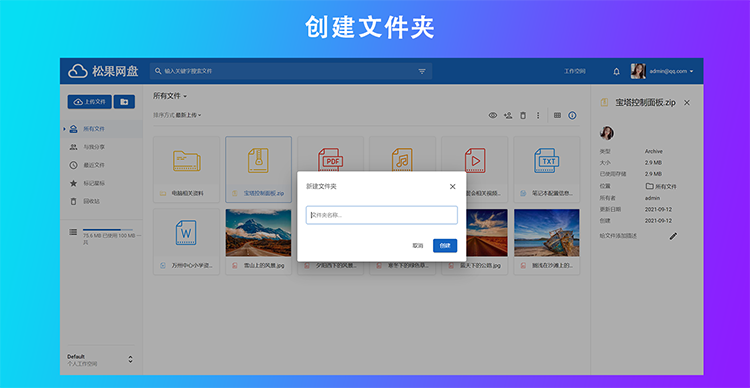
Task: Open the 雪山上的风景.jpg thumbnail
Action: point(258,233)
